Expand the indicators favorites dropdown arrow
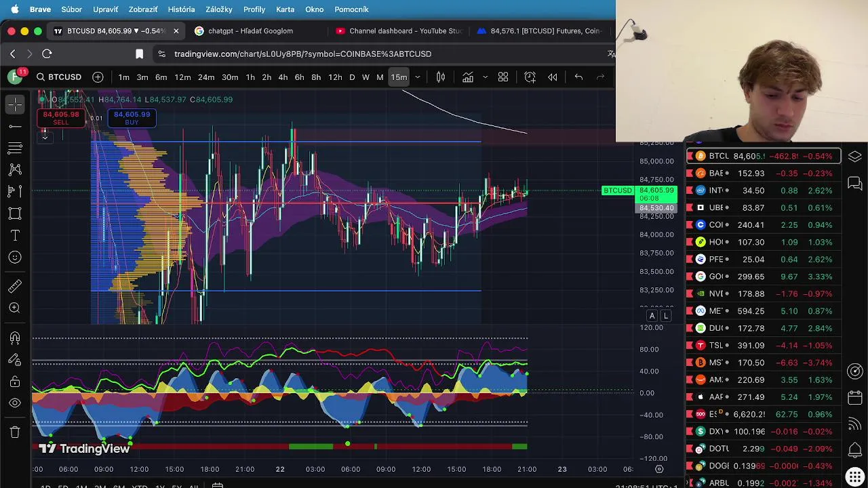Screen dimensions: 868x488 click(485, 77)
